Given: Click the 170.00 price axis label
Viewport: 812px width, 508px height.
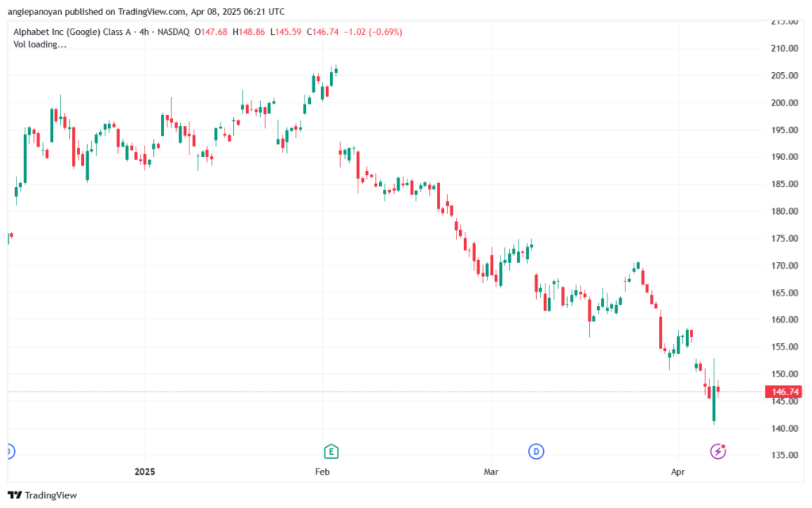Looking at the screenshot, I should click(x=784, y=265).
